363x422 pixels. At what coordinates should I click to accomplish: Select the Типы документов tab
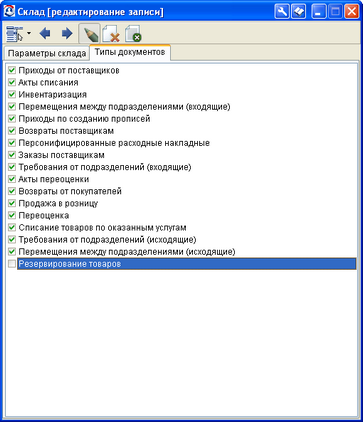pyautogui.click(x=130, y=52)
